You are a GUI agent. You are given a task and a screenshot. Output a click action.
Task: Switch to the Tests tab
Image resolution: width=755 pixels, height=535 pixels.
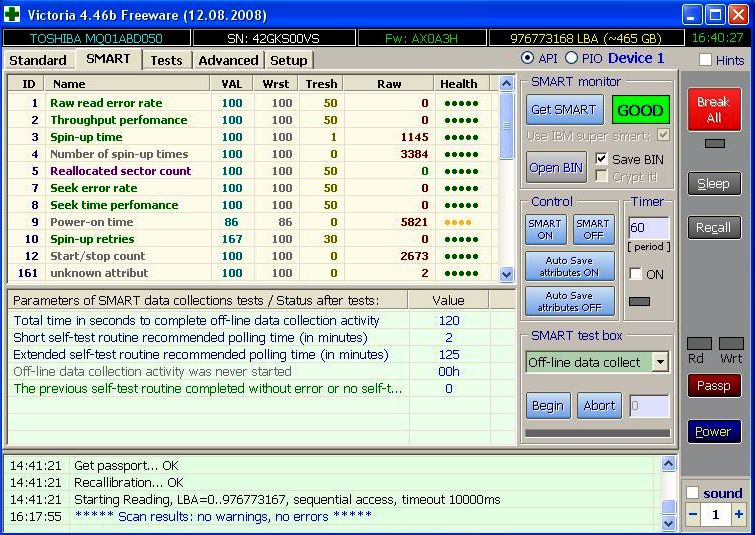point(166,60)
